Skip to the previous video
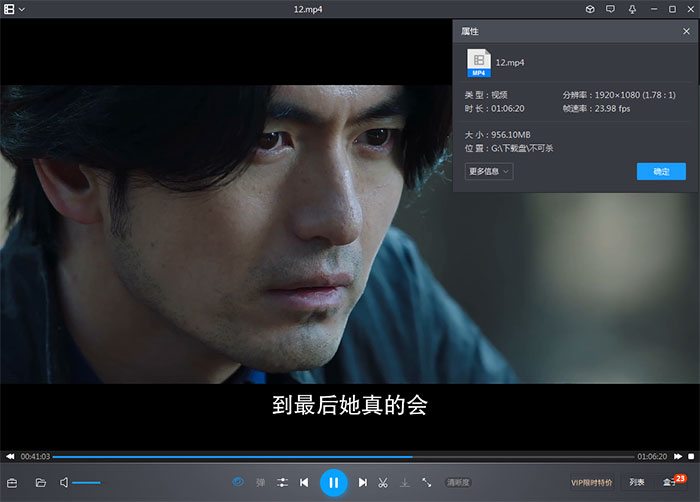 [304, 482]
